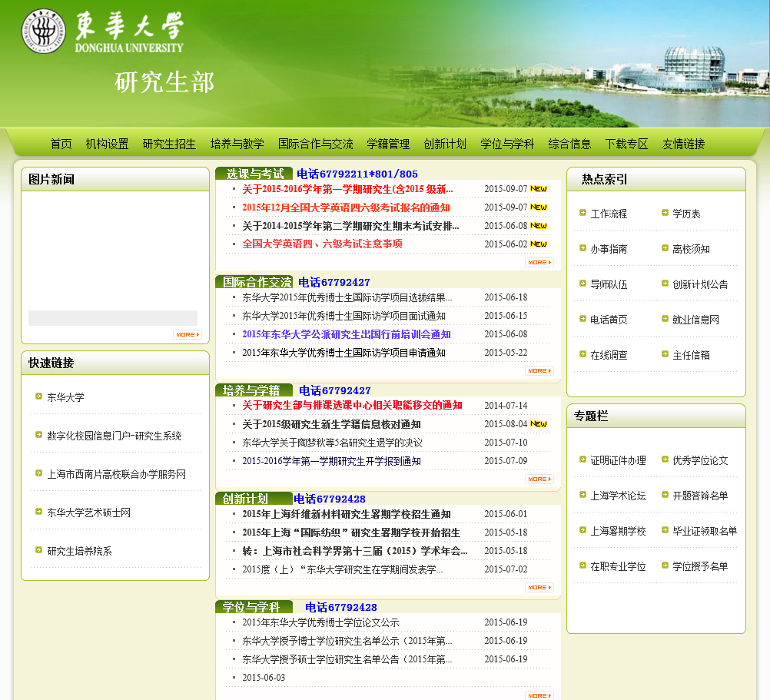
Task: Click the bullet icon beside 东华大学艺术硕士网
Action: 38,512
